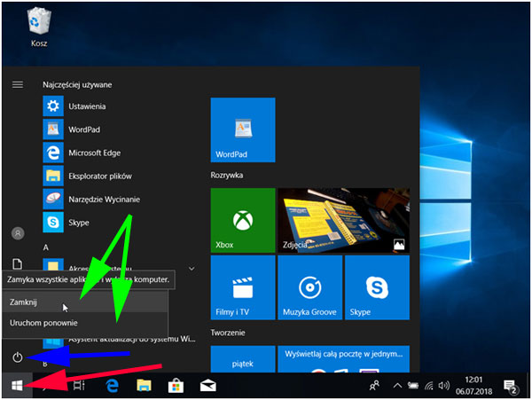
Task: Open the clock showing 12:01
Action: [x=473, y=386]
